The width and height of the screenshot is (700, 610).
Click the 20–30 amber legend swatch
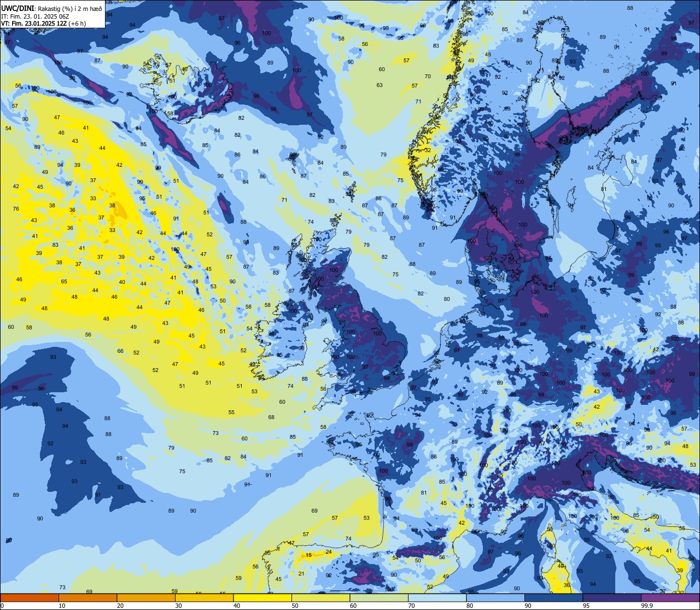pyautogui.click(x=146, y=598)
